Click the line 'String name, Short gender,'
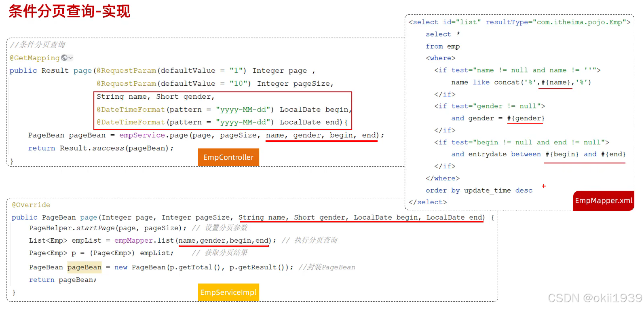The image size is (644, 309). (x=156, y=97)
